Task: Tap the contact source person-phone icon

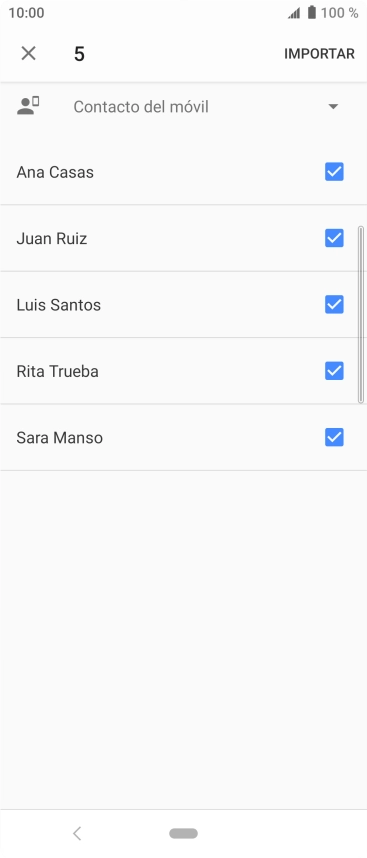Action: [x=28, y=106]
